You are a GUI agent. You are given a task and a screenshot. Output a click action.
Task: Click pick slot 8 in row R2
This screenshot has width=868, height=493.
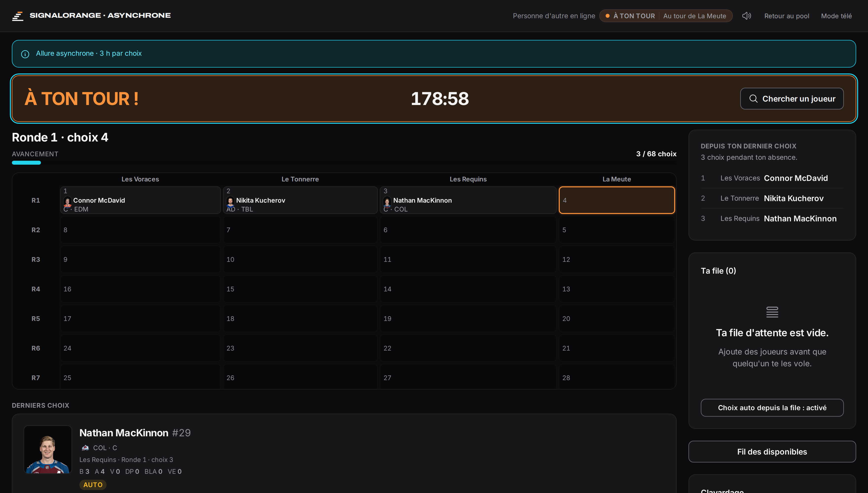point(140,230)
